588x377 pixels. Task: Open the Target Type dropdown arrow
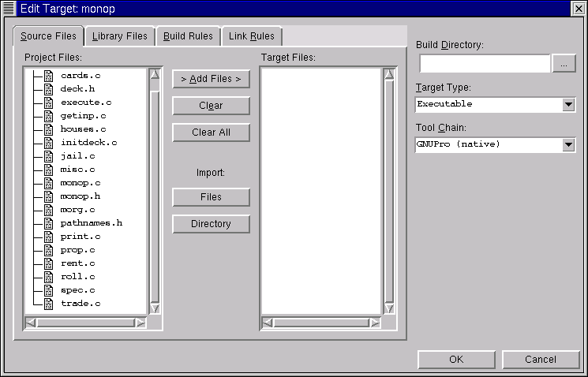click(568, 104)
